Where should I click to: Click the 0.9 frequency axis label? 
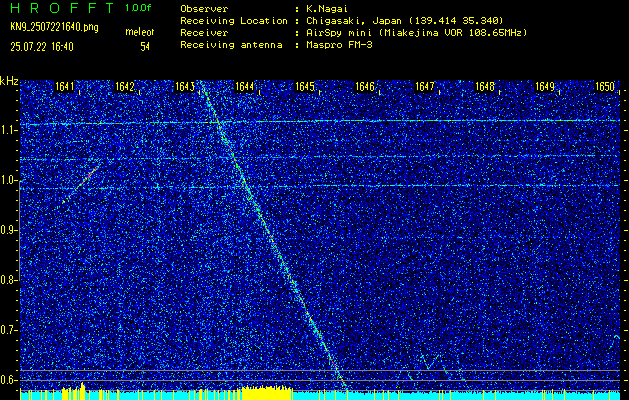coord(8,230)
